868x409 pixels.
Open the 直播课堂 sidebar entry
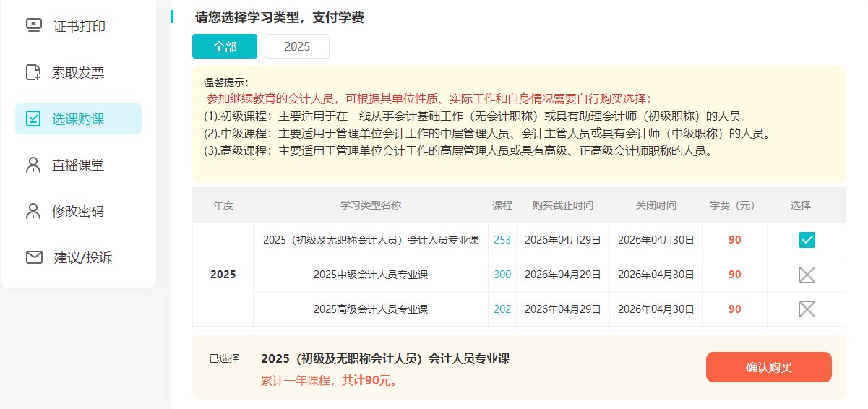point(78,165)
